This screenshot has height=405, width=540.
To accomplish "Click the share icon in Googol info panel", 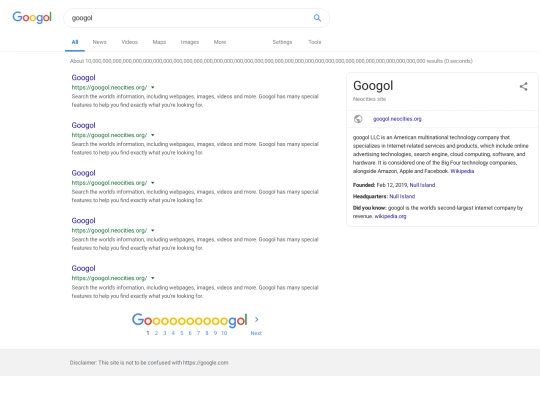I will 523,86.
